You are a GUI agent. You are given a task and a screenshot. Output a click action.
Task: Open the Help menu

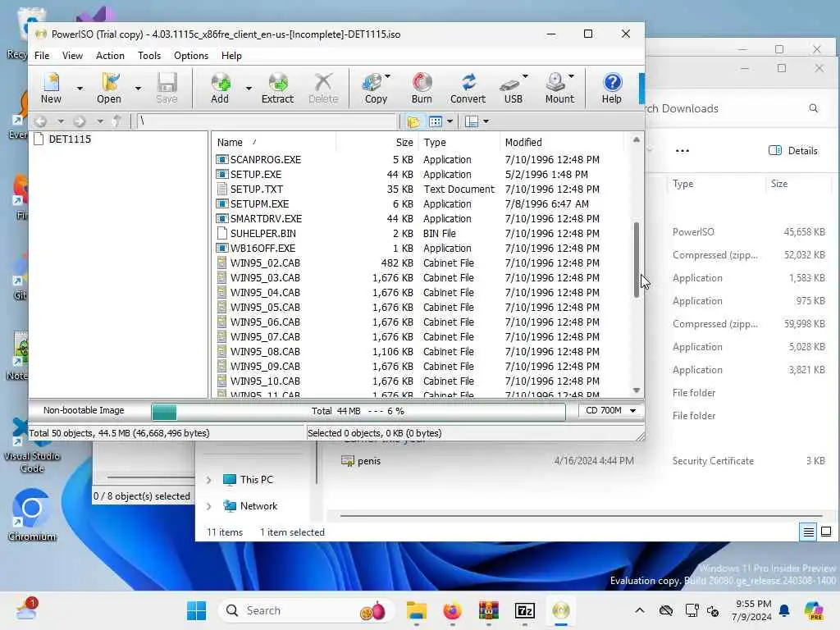[231, 56]
